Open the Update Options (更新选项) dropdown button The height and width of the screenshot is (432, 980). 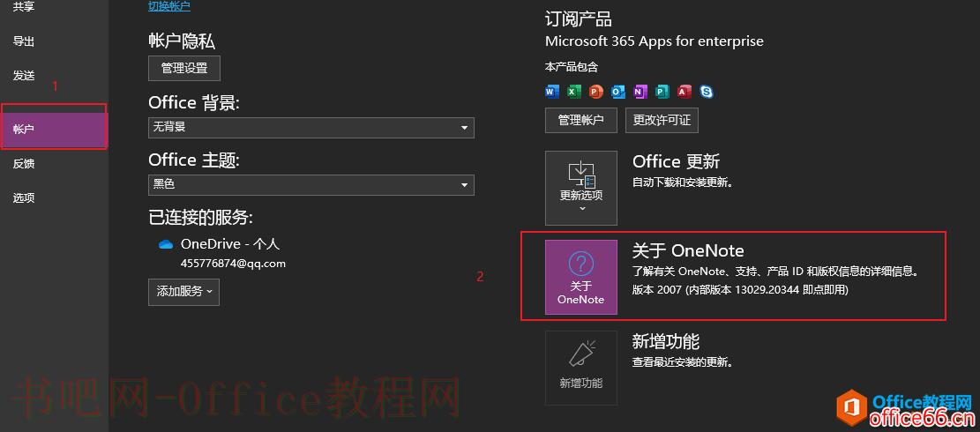point(581,188)
